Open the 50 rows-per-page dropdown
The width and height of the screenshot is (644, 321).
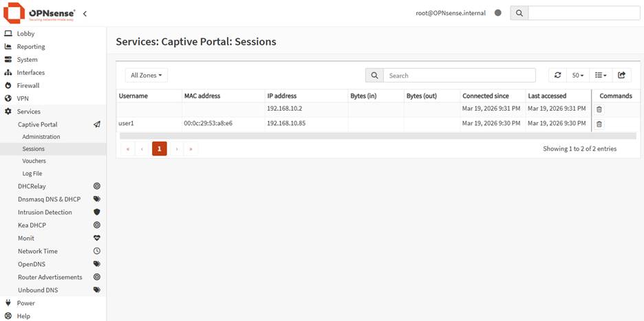pyautogui.click(x=578, y=76)
